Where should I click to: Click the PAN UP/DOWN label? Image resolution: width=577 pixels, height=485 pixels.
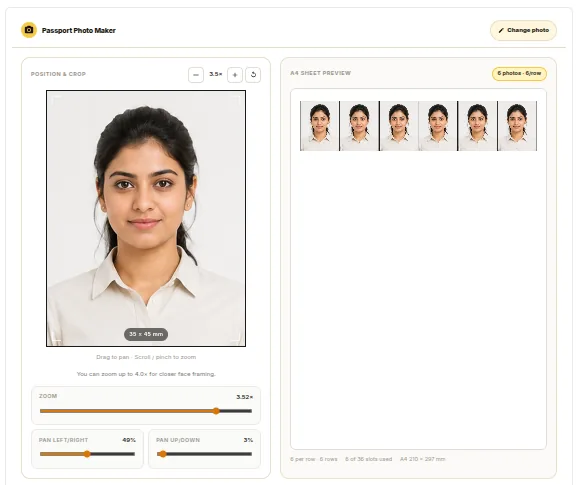[178, 440]
